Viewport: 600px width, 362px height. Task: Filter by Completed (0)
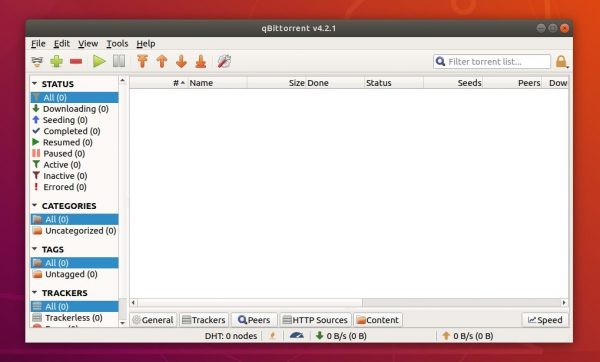point(75,131)
